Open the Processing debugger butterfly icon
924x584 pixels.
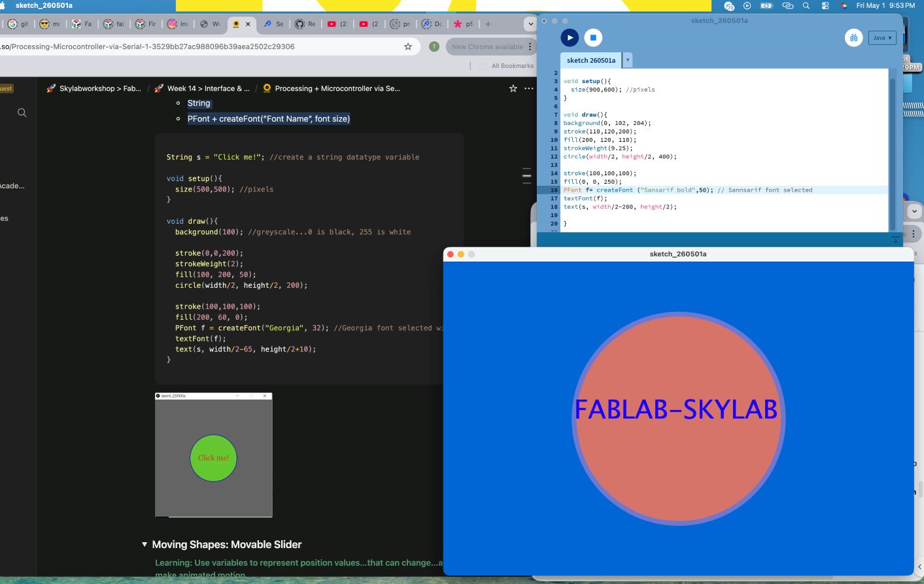tap(853, 38)
